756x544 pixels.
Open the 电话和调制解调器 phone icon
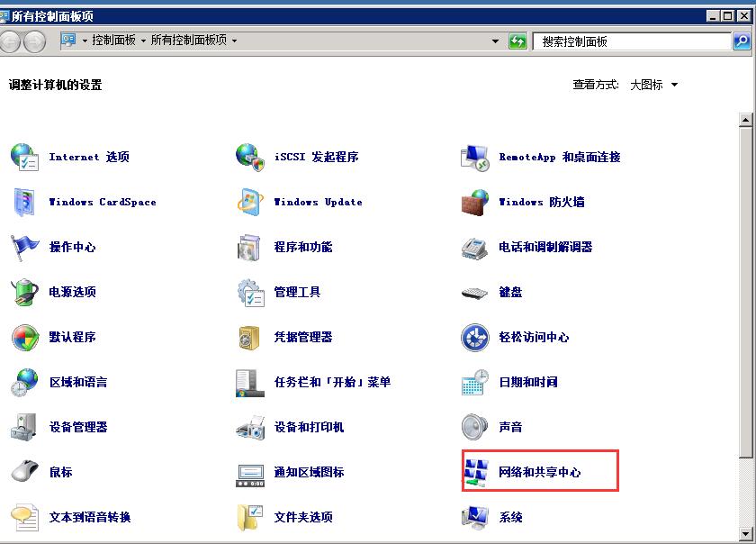tap(474, 248)
